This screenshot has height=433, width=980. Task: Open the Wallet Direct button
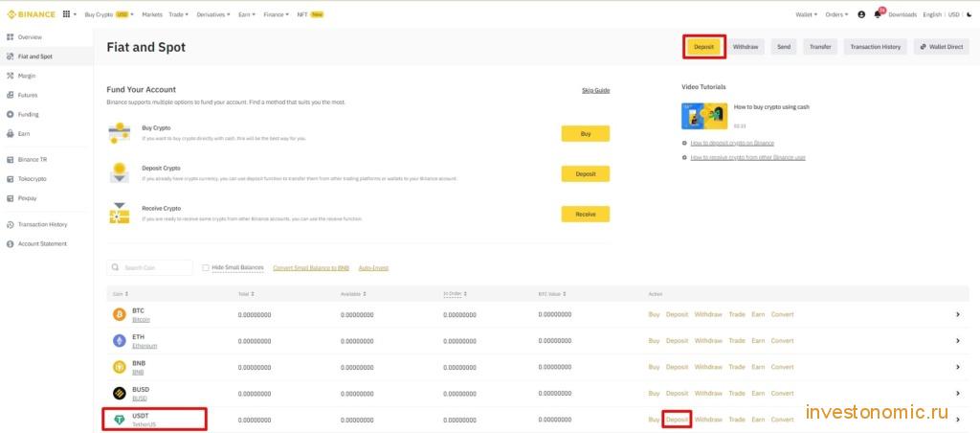pos(942,47)
